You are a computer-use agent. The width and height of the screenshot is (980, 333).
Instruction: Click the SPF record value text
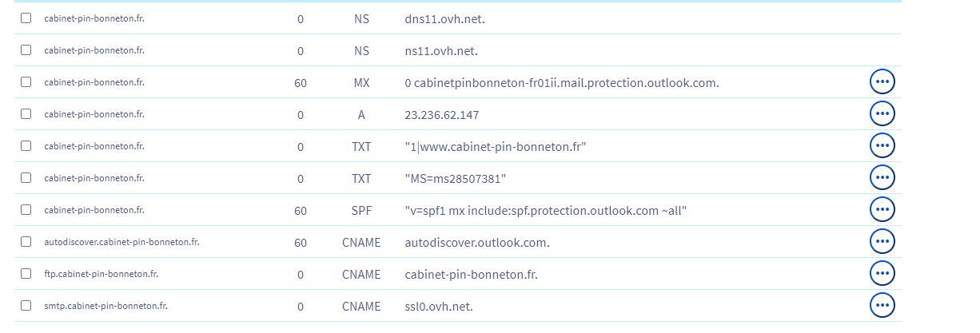(546, 211)
